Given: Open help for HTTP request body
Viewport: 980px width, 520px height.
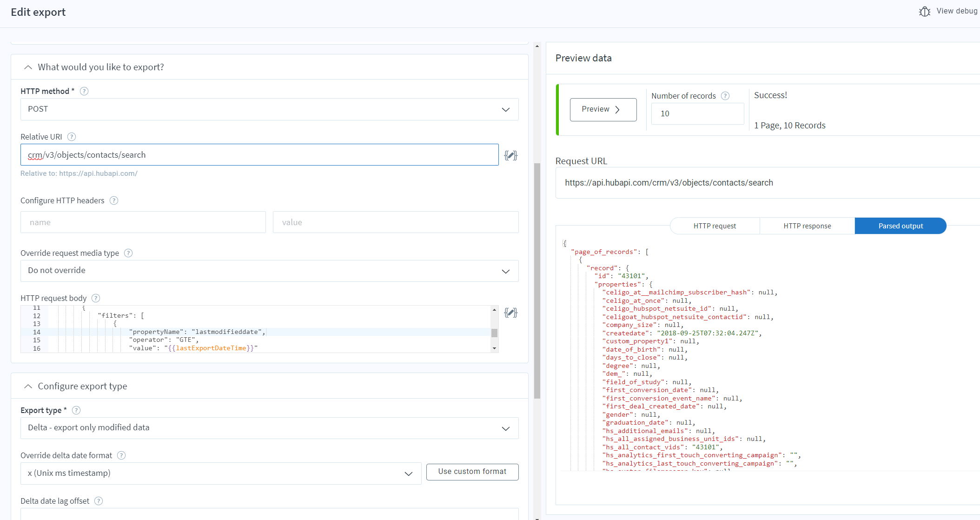Looking at the screenshot, I should (96, 298).
